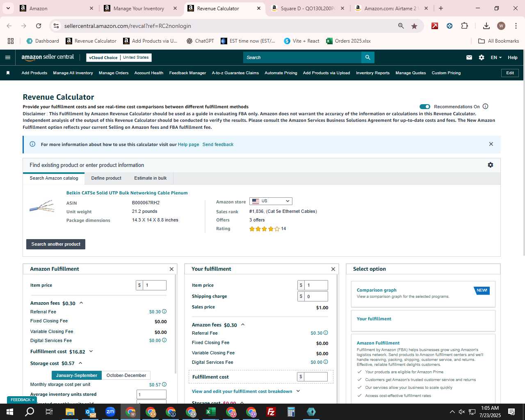Image resolution: width=525 pixels, height=420 pixels.
Task: Open Zoom from the taskbar
Action: [110, 412]
